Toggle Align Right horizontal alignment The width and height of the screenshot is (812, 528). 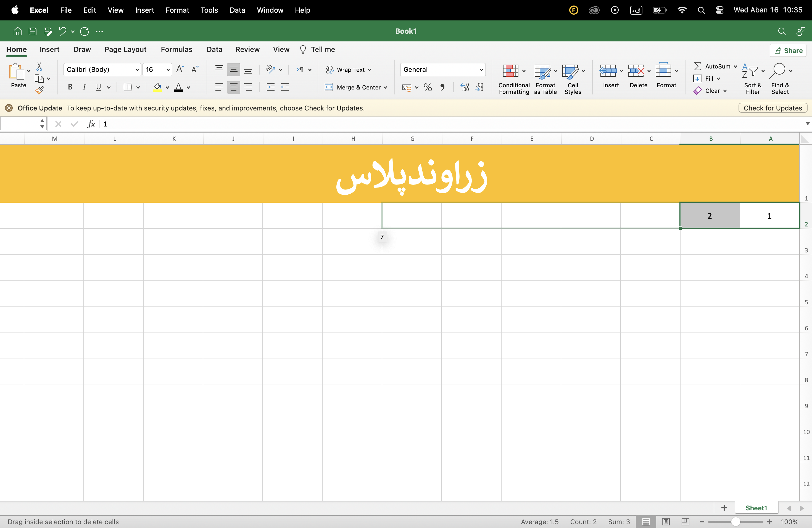click(x=248, y=87)
